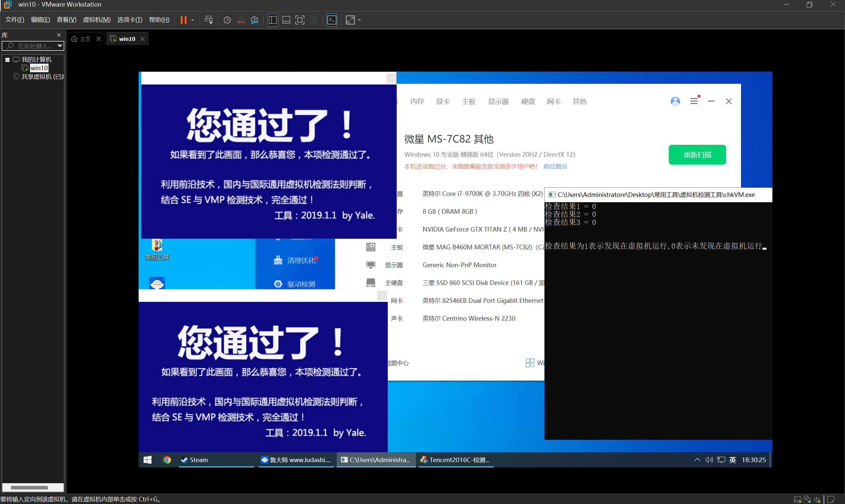
Task: Close the 主页 tab
Action: point(99,39)
